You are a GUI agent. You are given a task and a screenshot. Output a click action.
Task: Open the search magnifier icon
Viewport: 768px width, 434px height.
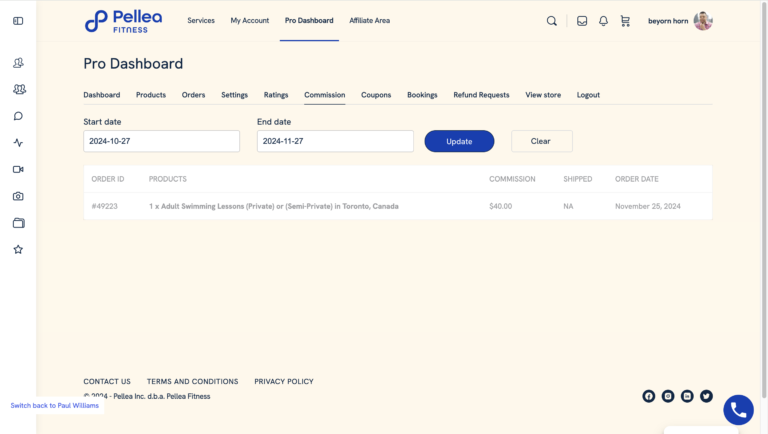pos(552,21)
